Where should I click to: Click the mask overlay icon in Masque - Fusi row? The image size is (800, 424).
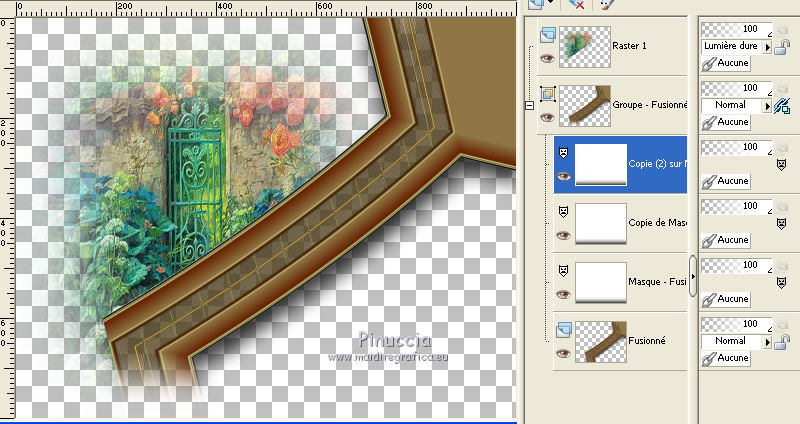point(782,282)
